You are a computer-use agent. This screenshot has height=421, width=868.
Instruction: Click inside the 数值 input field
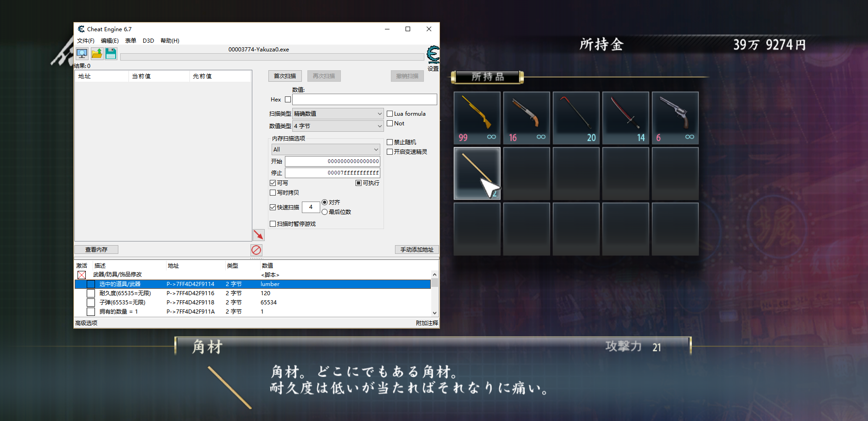(x=364, y=99)
